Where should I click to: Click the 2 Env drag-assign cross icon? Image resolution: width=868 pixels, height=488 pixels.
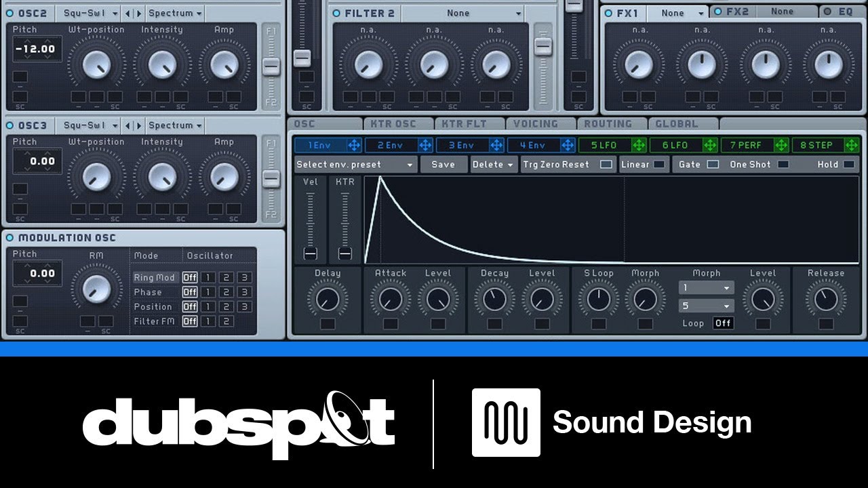(425, 145)
